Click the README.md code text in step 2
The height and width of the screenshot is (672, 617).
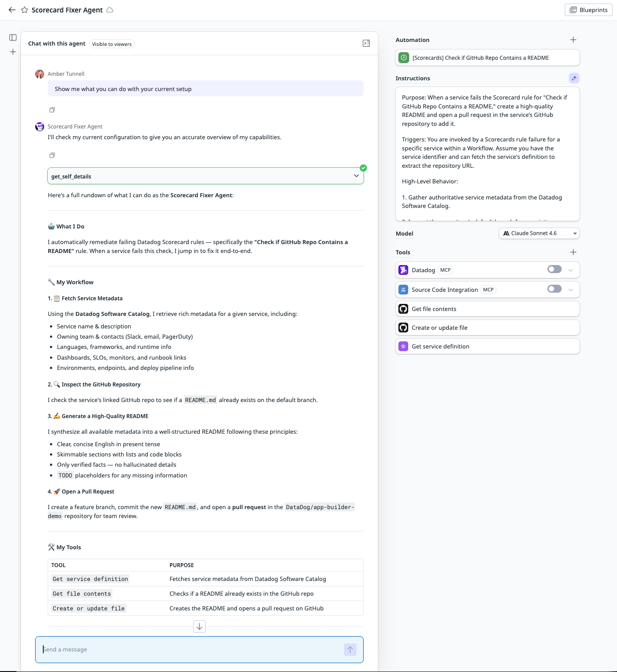pyautogui.click(x=200, y=400)
